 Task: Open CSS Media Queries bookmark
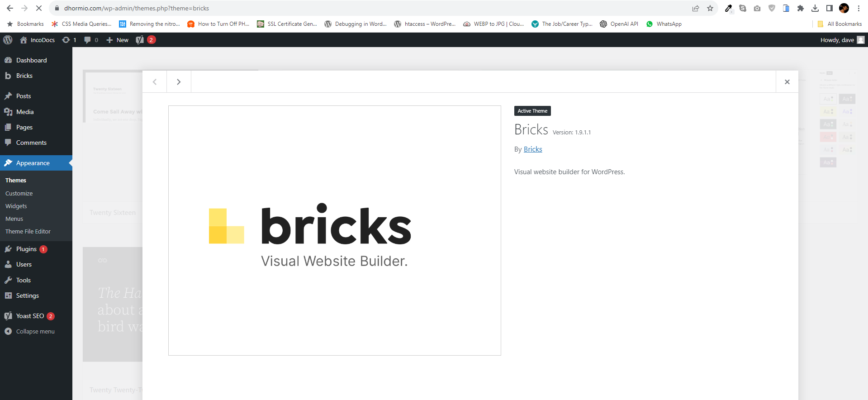tap(81, 24)
